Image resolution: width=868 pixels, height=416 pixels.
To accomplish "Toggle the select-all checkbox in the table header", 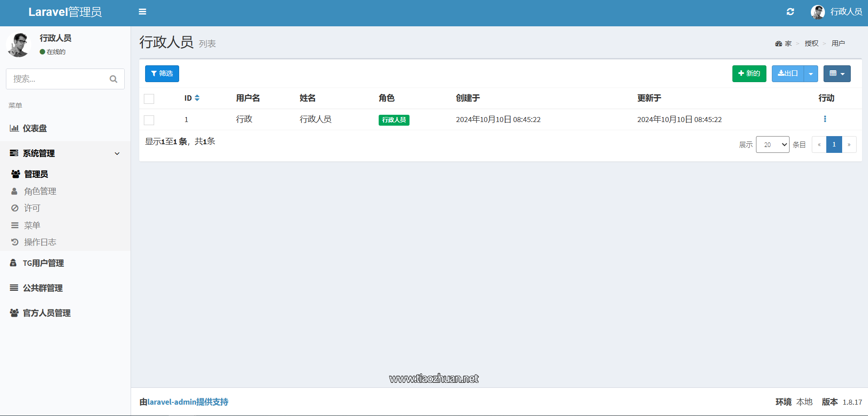I will [149, 98].
